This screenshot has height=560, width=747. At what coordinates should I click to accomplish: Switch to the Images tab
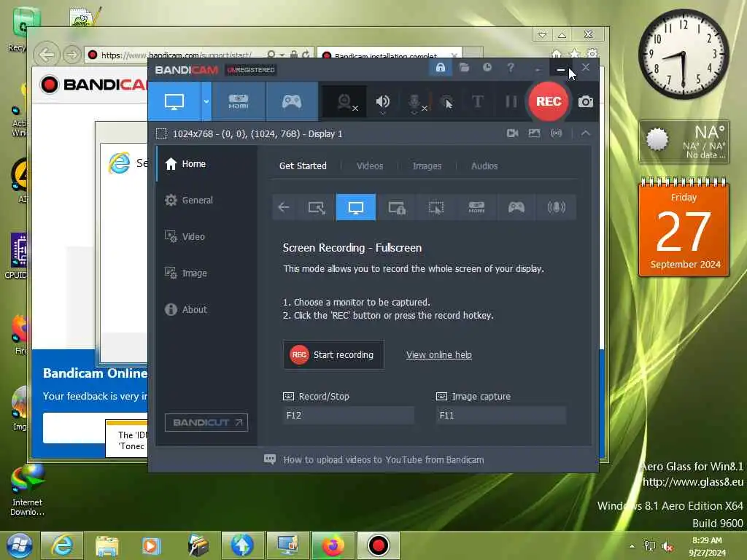click(427, 166)
